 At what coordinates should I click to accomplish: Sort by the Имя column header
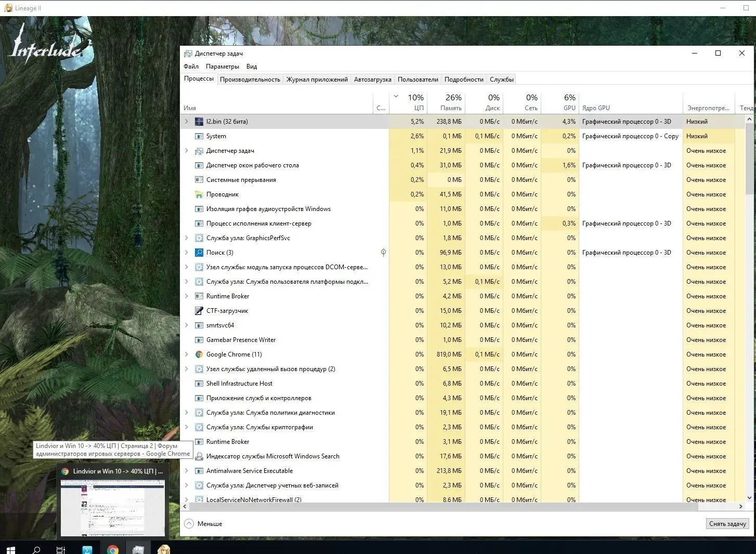277,103
